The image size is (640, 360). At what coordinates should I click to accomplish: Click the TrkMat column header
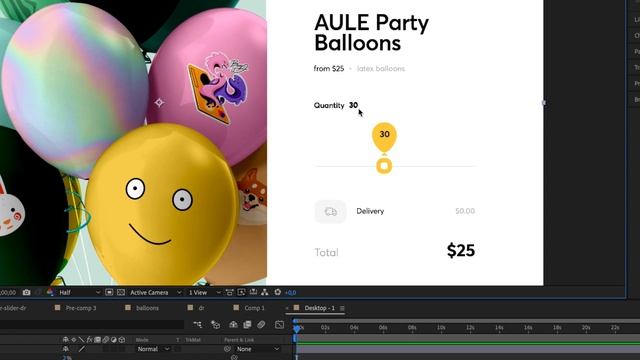(x=192, y=340)
